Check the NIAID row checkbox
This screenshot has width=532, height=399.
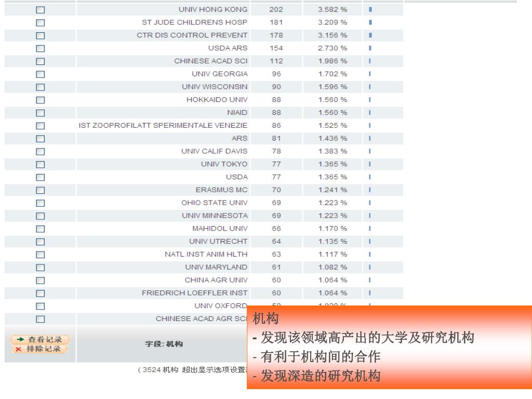tap(41, 113)
